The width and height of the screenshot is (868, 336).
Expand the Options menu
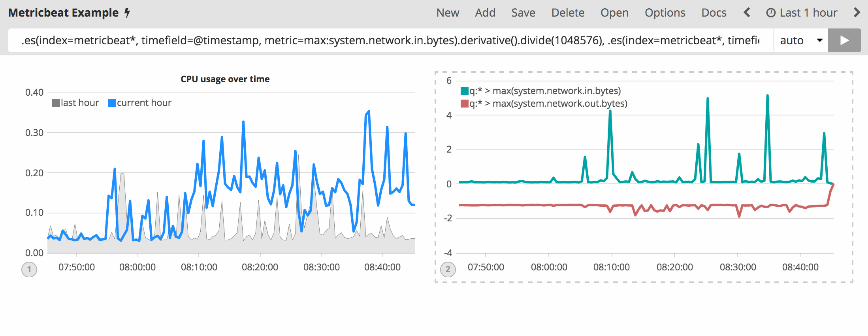click(665, 13)
